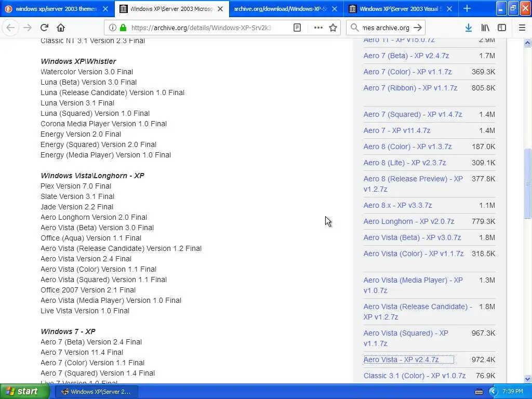Viewport: 532px width, 399px height.
Task: Download Aero 7 (Color) - XP v1.1.7z
Action: [x=407, y=72]
